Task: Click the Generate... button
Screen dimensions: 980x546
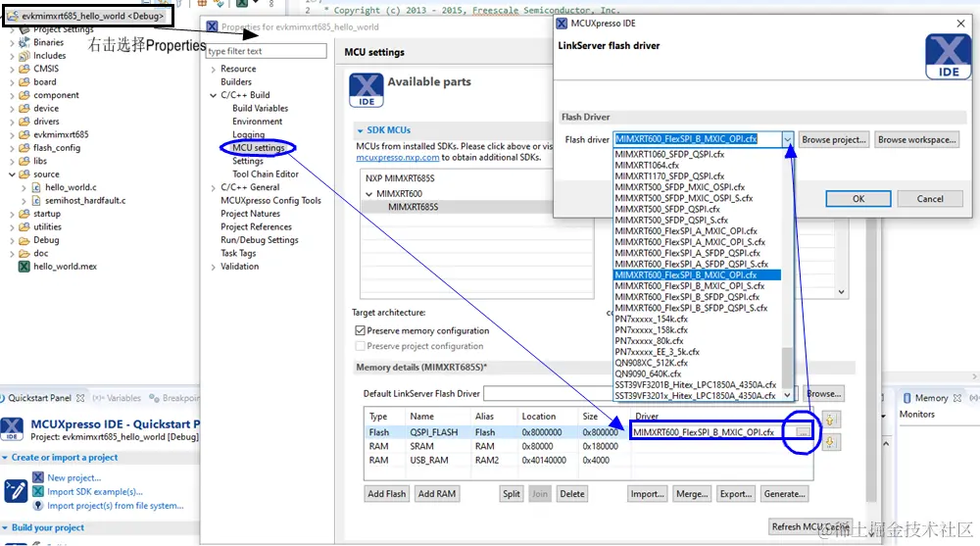Action: click(x=784, y=494)
